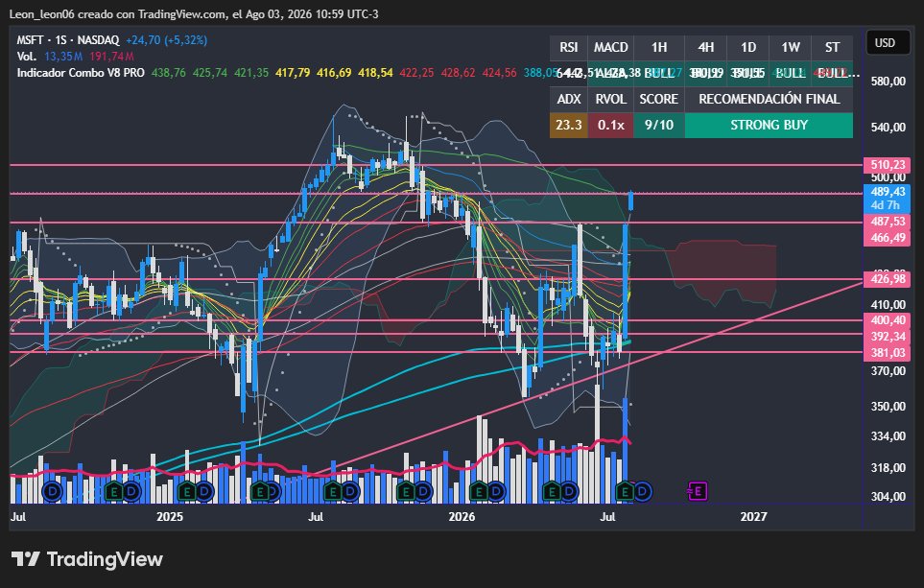924x588 pixels.
Task: Click the 422,25 red indicator value
Action: (416, 73)
